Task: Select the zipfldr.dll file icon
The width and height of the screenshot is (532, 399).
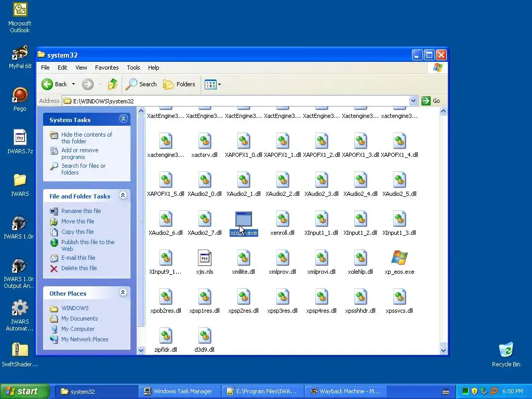Action: (x=166, y=336)
